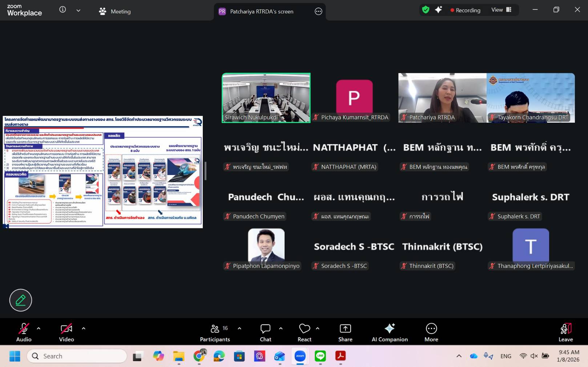Expand video settings arrow next to Video
This screenshot has height=367, width=588.
point(84,329)
